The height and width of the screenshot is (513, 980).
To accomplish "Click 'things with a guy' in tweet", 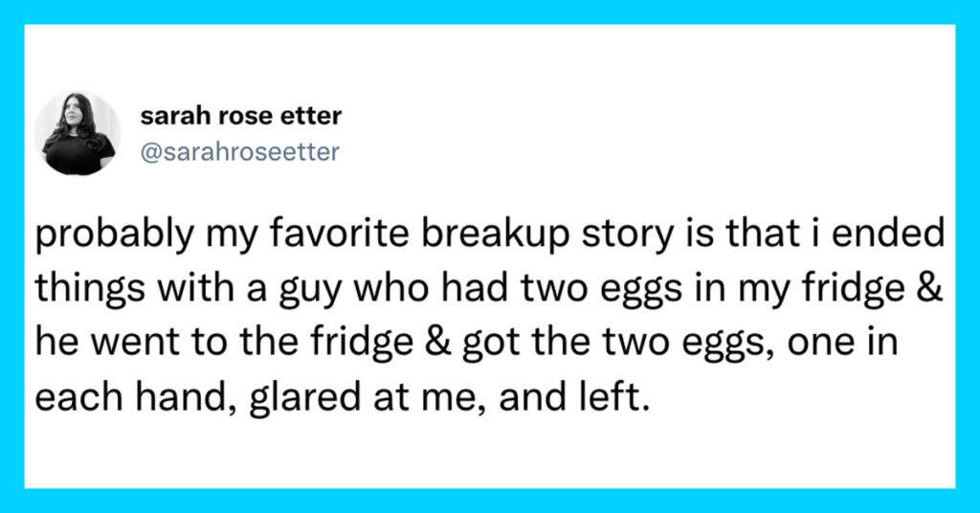I will [x=173, y=289].
